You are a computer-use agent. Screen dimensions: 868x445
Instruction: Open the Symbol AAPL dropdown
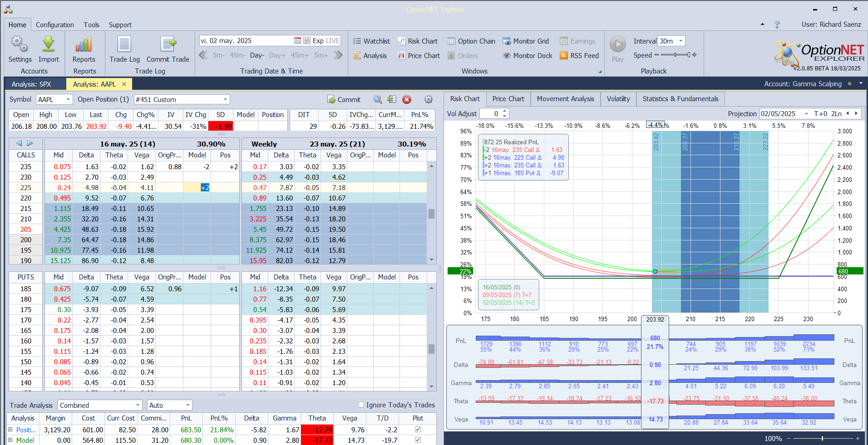tap(69, 99)
